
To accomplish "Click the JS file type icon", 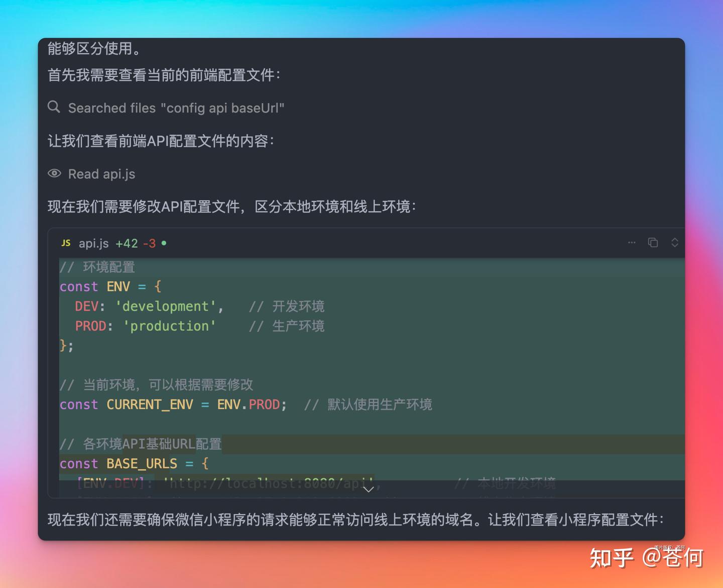I will 66,243.
